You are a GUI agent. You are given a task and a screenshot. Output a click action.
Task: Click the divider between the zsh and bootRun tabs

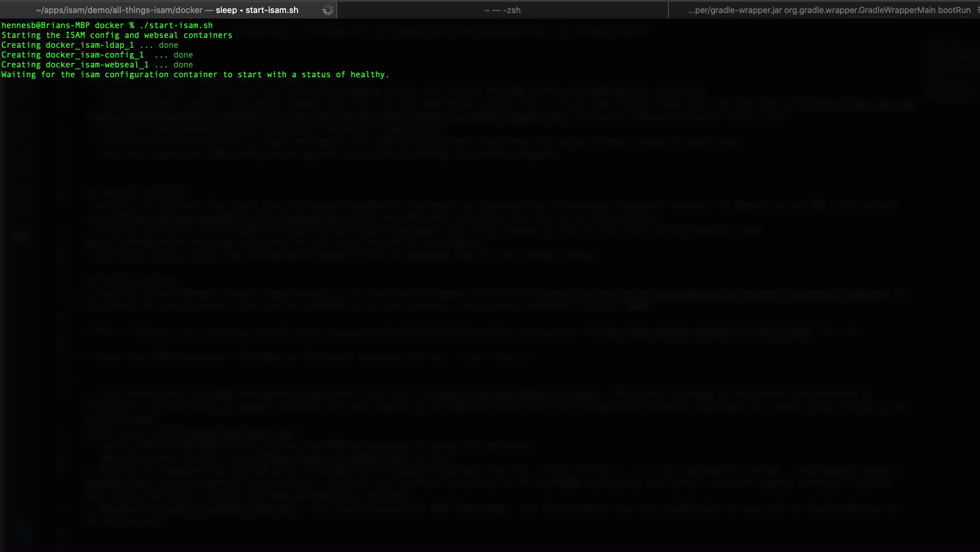668,10
